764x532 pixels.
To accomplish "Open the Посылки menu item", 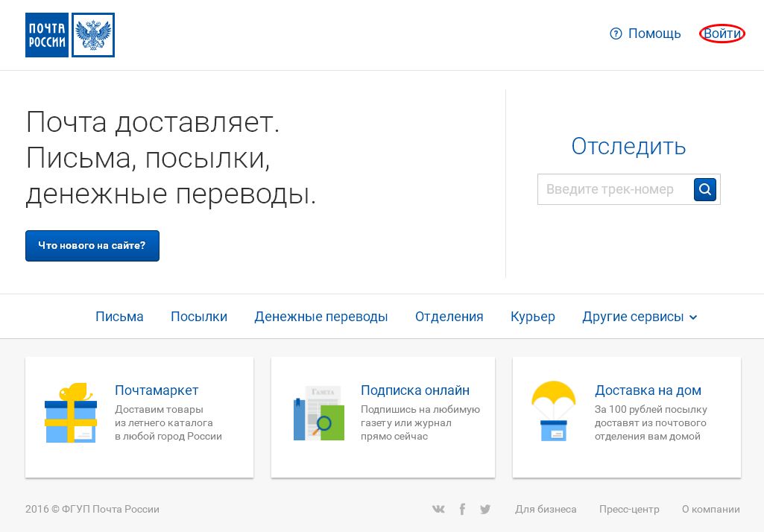I will [199, 317].
